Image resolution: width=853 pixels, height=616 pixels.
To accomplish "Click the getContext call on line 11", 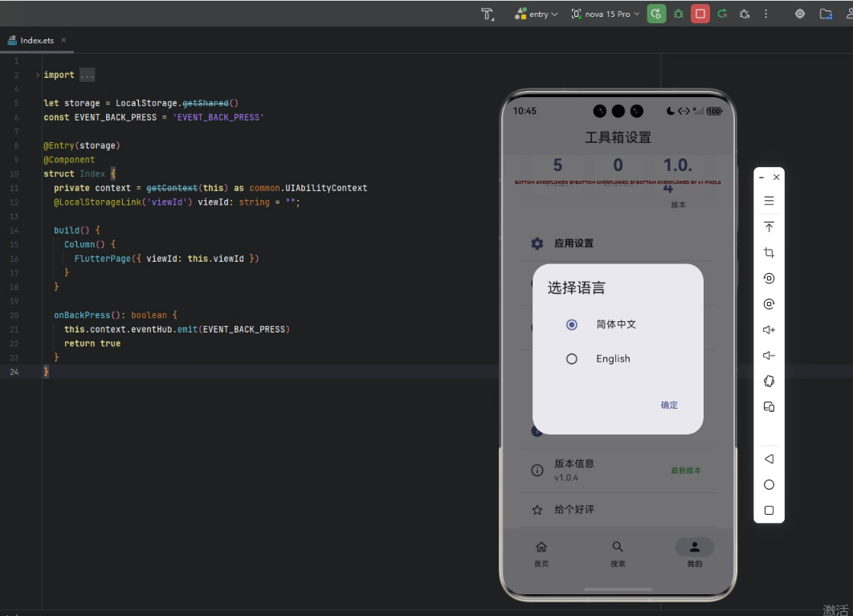I will pyautogui.click(x=172, y=188).
